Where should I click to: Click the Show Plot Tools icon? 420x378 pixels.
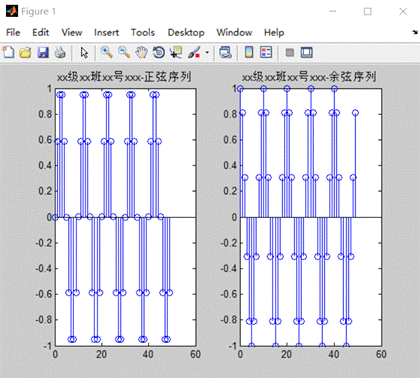tap(307, 52)
